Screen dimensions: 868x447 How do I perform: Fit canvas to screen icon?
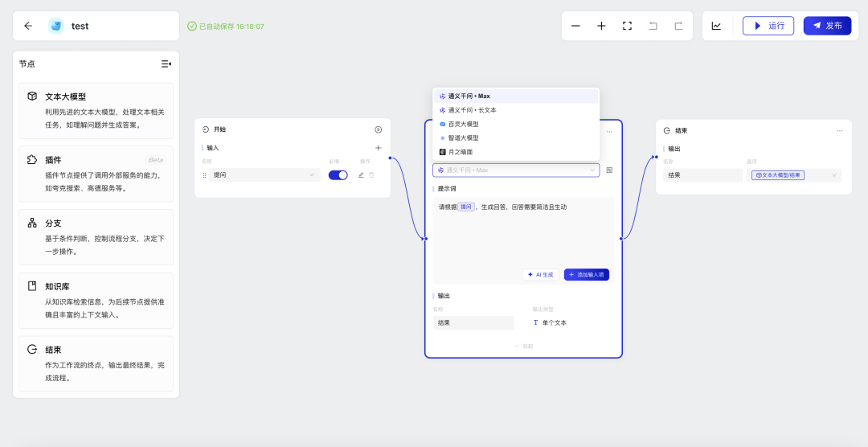[x=627, y=26]
